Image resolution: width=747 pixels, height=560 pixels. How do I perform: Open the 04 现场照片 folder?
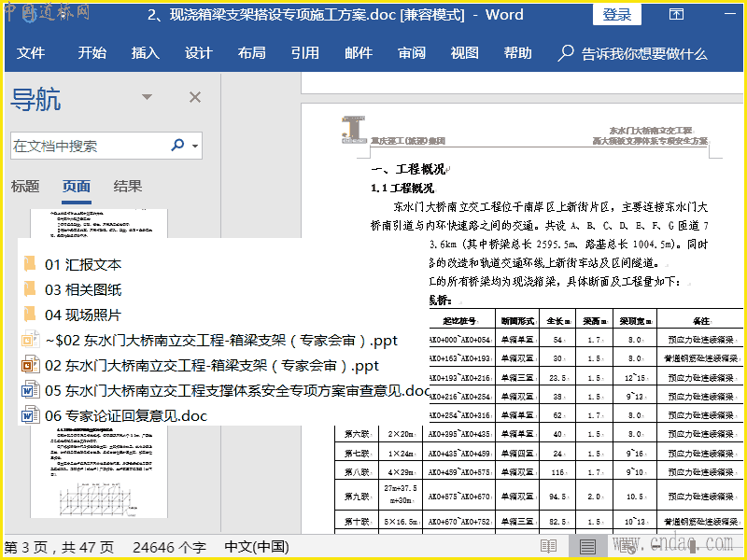(x=82, y=315)
